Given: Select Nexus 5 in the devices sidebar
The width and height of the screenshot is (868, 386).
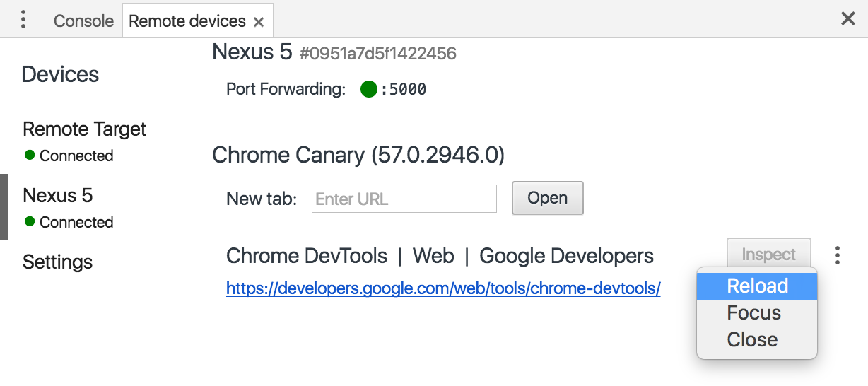Looking at the screenshot, I should tap(58, 196).
